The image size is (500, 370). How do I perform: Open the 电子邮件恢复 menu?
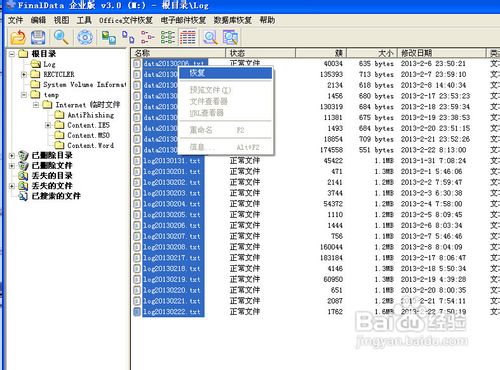point(183,20)
